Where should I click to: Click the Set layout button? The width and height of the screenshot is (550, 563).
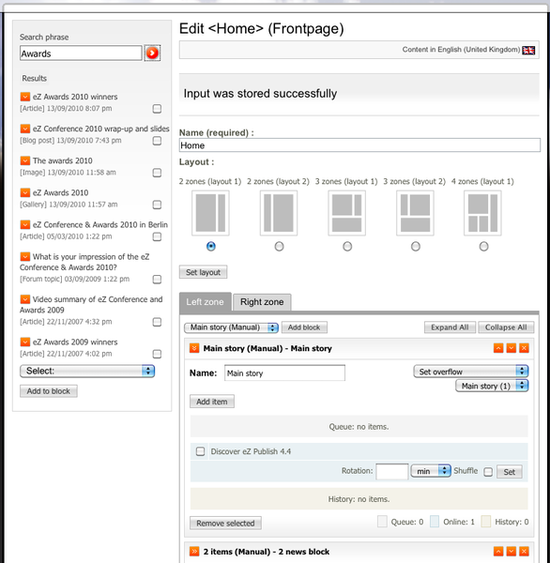tap(203, 272)
